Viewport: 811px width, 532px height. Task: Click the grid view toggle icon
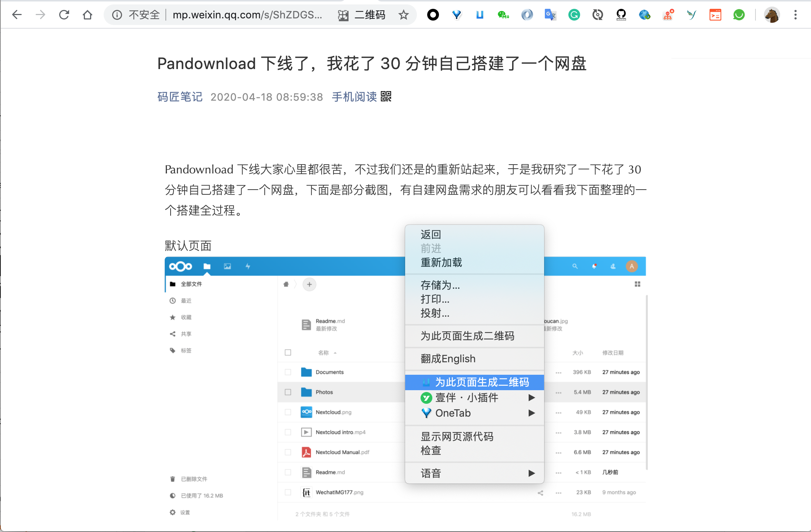[x=637, y=284]
